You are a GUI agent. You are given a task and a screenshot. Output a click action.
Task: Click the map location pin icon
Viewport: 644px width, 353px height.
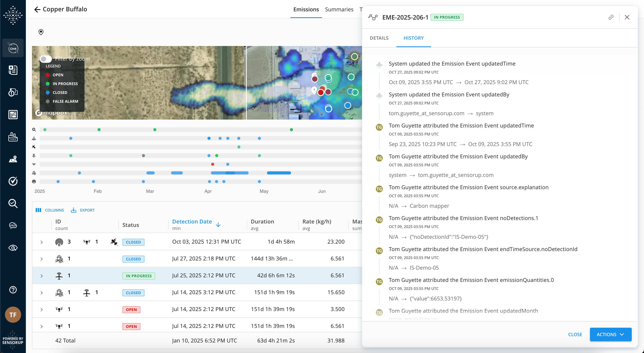coord(41,32)
